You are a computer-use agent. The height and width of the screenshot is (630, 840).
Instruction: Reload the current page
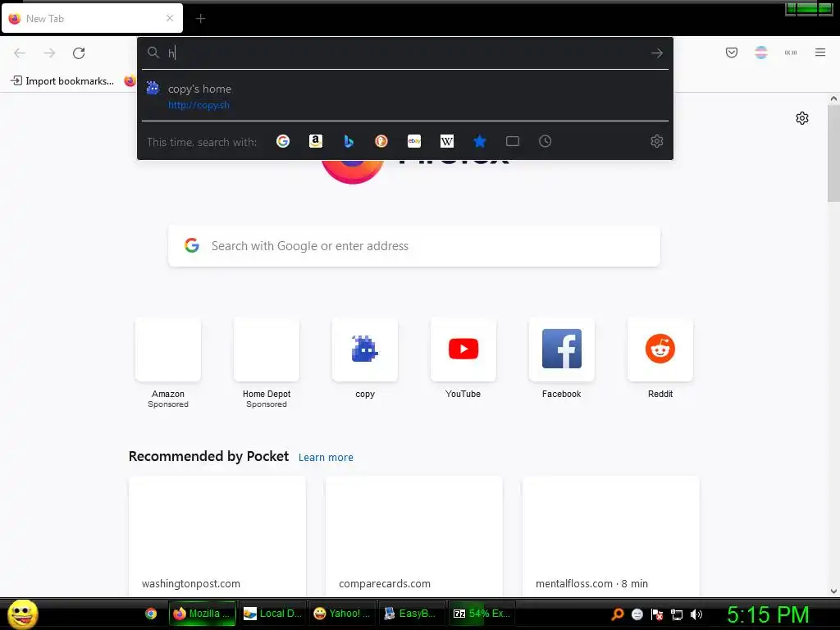pyautogui.click(x=79, y=53)
